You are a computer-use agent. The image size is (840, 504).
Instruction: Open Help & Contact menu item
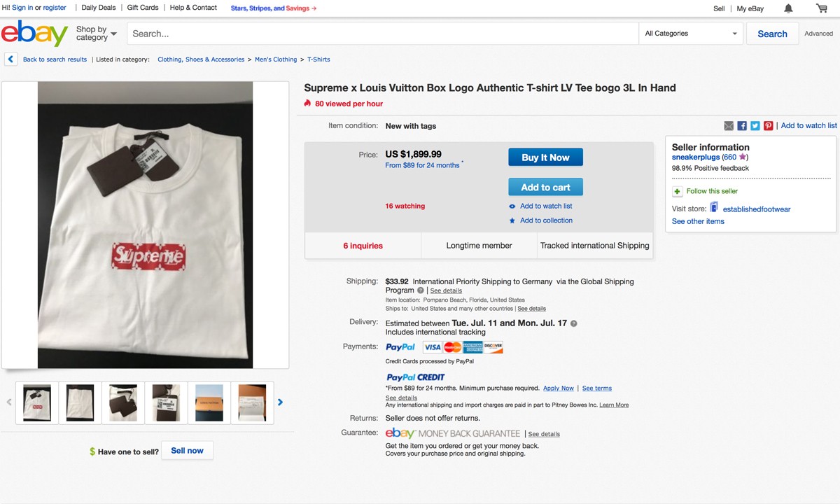[x=193, y=8]
